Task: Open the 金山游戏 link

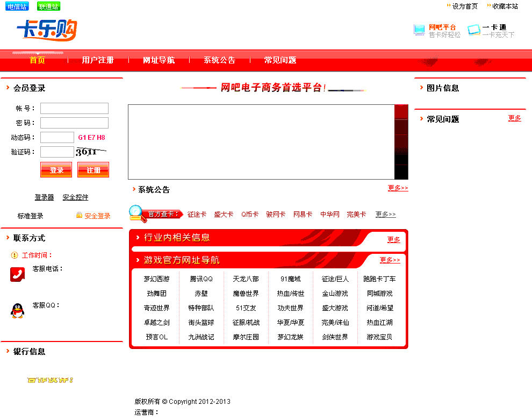Action: tap(335, 294)
